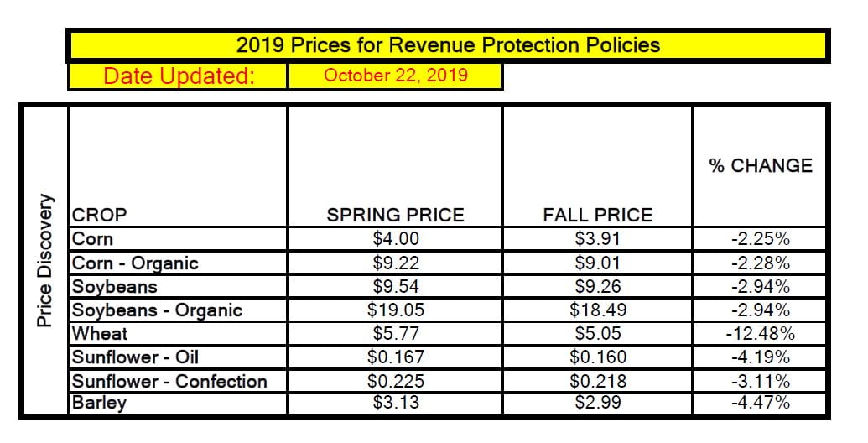Click the CROP column header
This screenshot has height=443, width=868.
pos(100,214)
